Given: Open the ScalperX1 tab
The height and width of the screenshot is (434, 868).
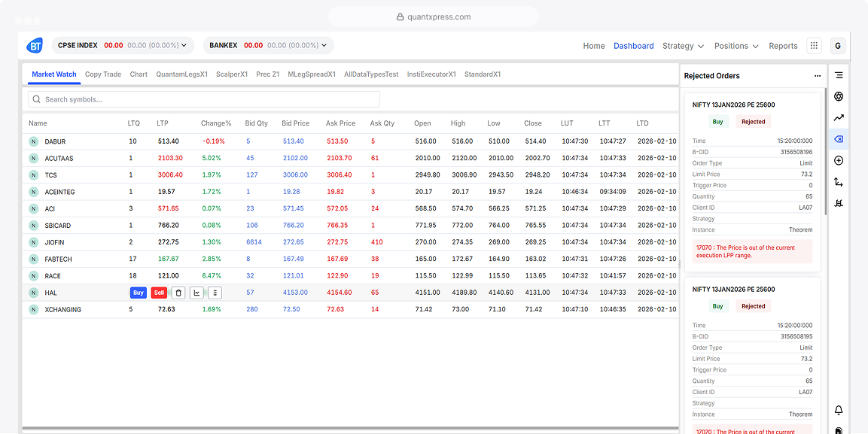Looking at the screenshot, I should coord(231,74).
